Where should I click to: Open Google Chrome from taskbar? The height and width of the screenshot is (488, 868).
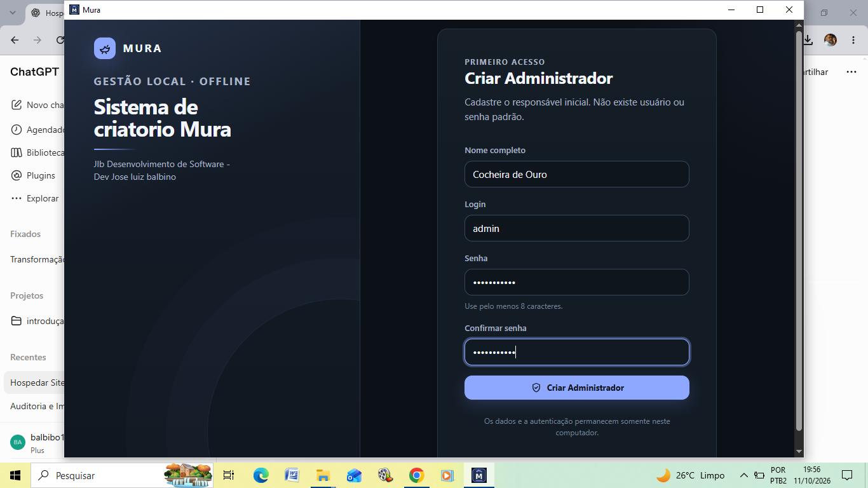click(416, 475)
